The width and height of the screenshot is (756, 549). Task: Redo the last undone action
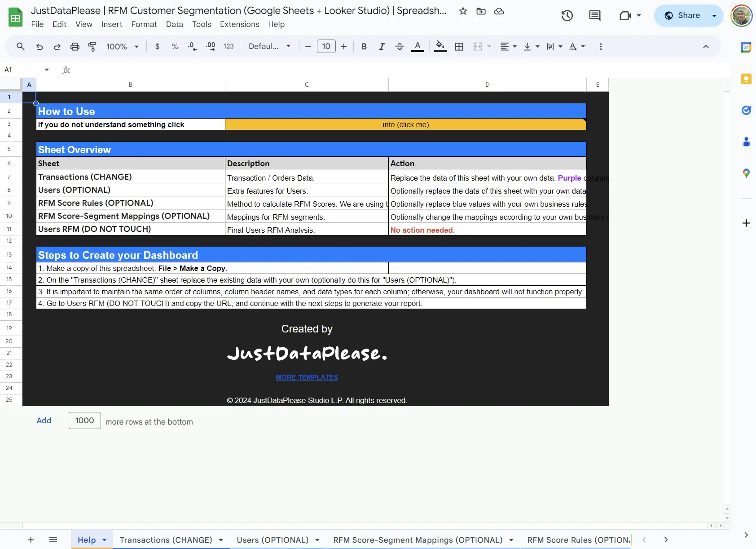click(57, 46)
